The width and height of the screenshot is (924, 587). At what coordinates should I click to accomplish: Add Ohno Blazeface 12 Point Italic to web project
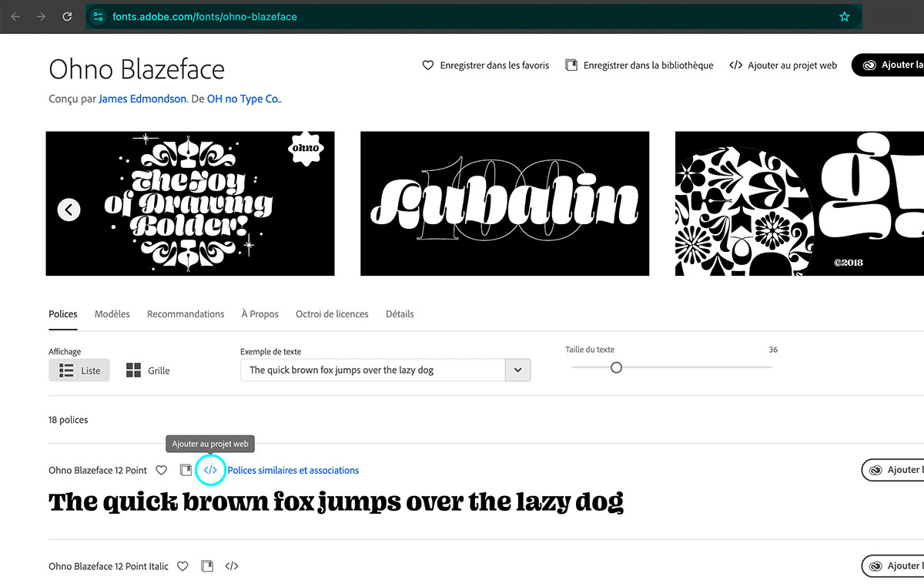tap(232, 565)
